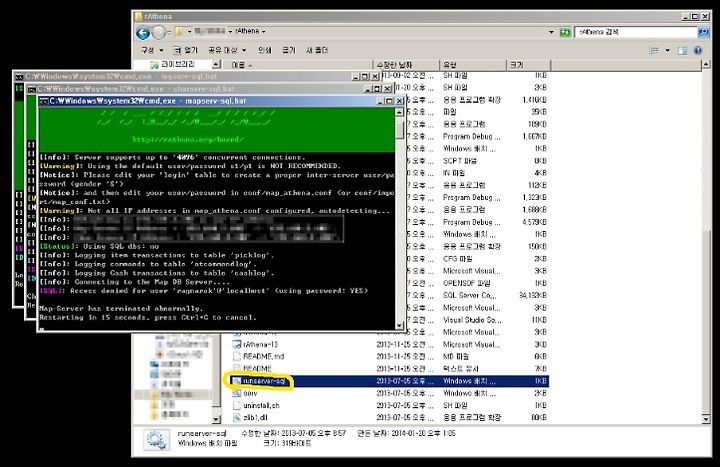Click the 'Map-Server has terminated abnormally' line
Viewport: 720px width, 467px height.
click(121, 309)
